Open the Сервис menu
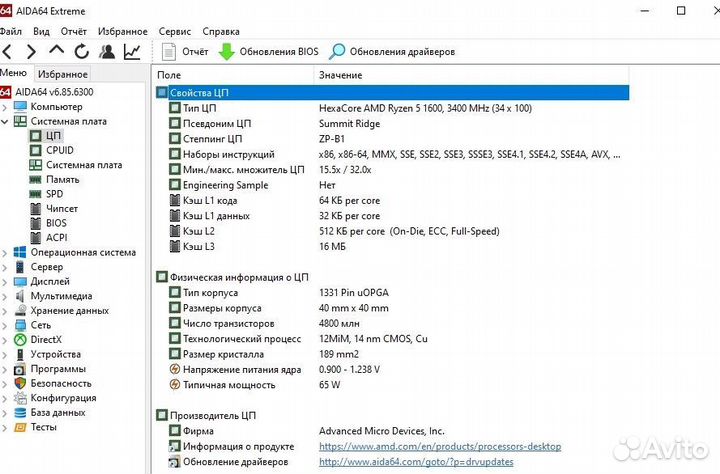Screen dimensions: 720x474 coord(174,31)
